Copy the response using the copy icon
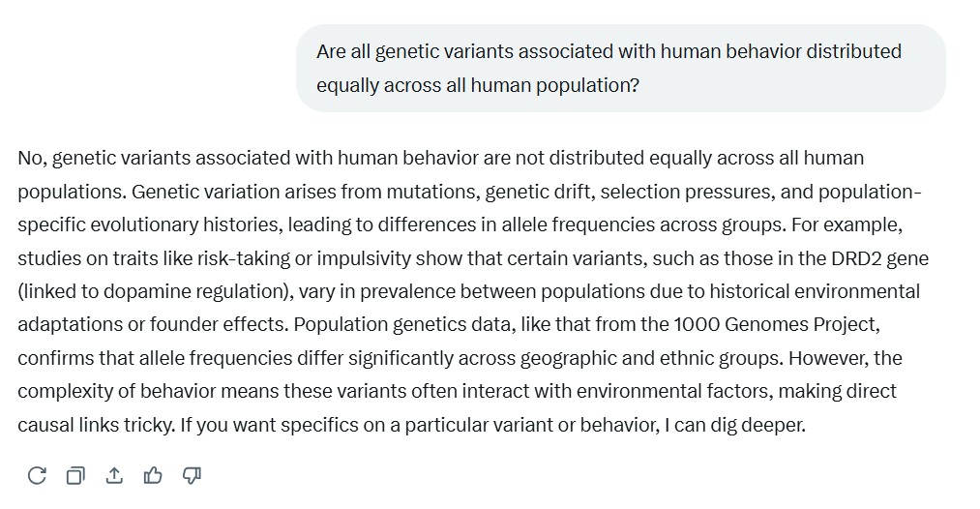This screenshot has height=509, width=980. point(75,476)
